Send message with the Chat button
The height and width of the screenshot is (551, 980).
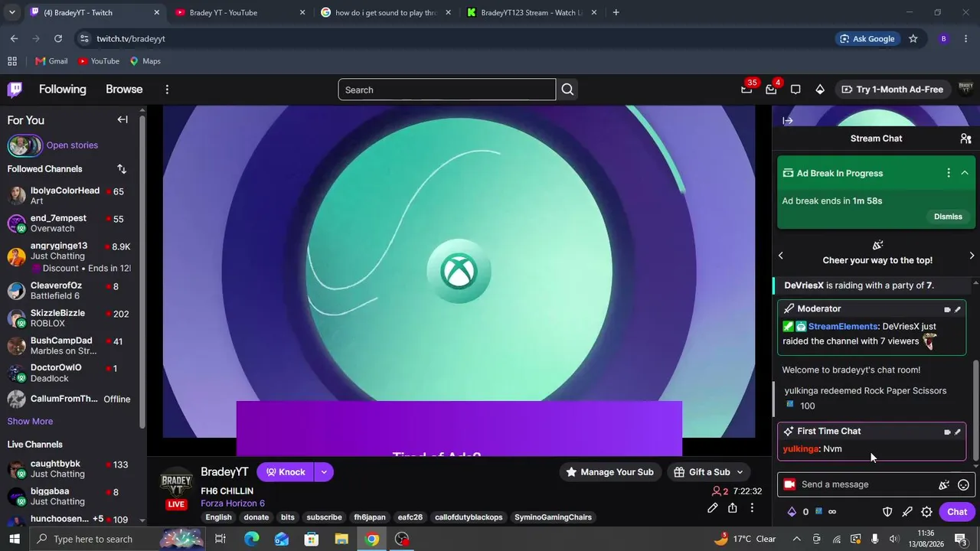click(x=957, y=512)
